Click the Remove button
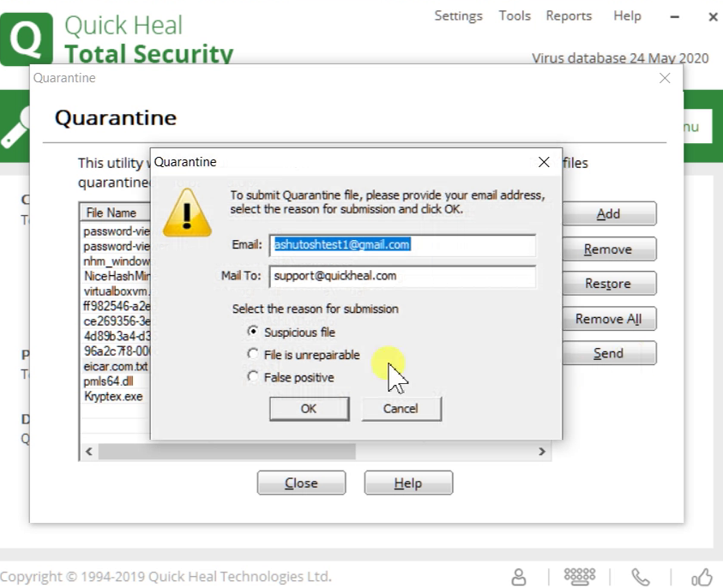The width and height of the screenshot is (723, 588). pos(609,249)
